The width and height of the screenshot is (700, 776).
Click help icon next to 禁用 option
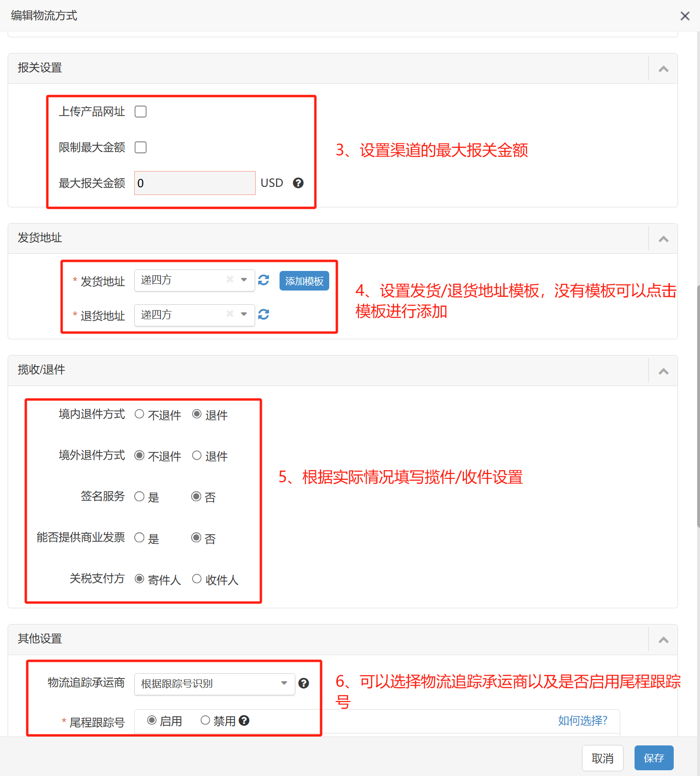[x=244, y=721]
